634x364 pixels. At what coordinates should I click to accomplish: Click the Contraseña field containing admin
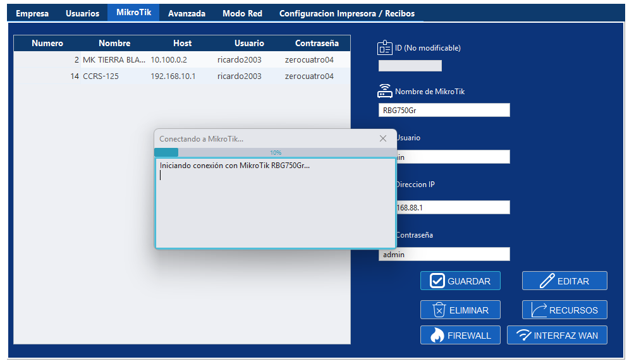click(444, 254)
